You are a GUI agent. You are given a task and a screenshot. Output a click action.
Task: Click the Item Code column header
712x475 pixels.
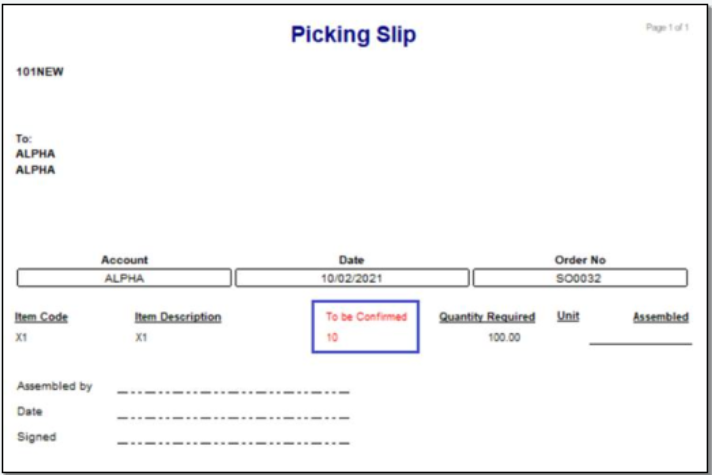pos(41,317)
